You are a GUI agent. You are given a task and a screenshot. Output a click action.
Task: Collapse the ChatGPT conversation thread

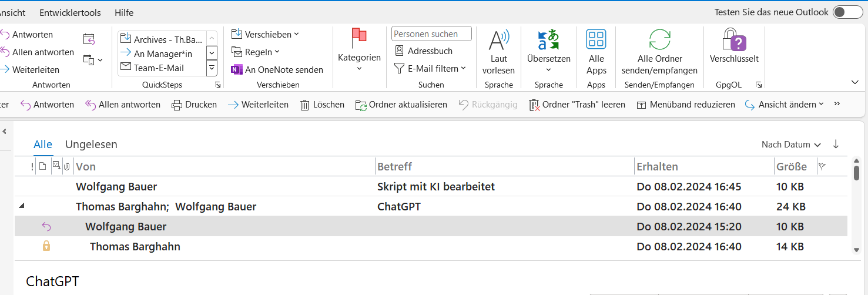pyautogui.click(x=22, y=206)
